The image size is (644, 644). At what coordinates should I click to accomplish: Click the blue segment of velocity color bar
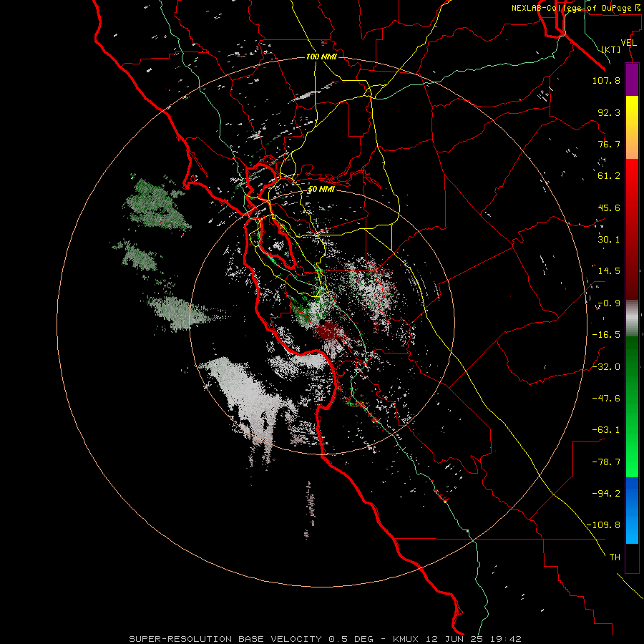632,510
